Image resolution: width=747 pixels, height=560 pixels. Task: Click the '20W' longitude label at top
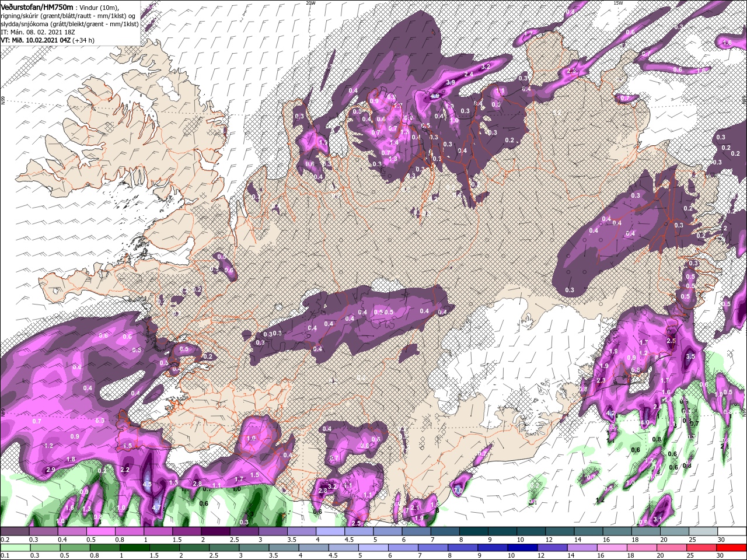(x=311, y=3)
